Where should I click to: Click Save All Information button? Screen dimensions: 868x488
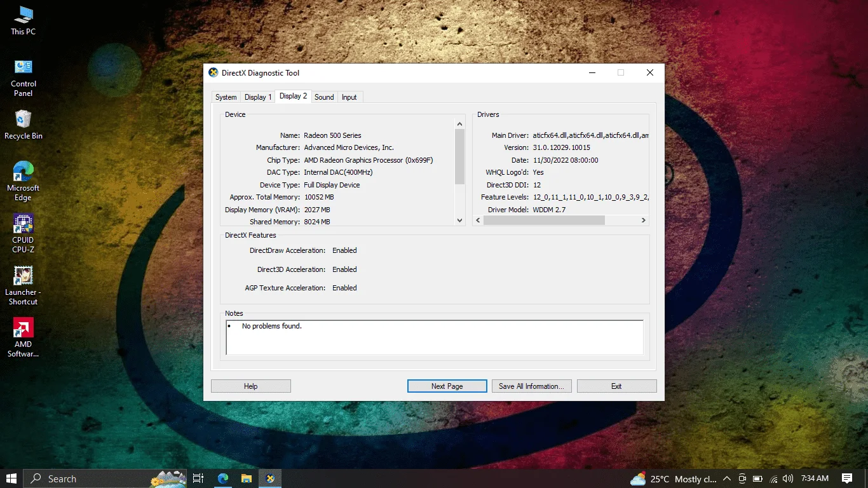(532, 386)
